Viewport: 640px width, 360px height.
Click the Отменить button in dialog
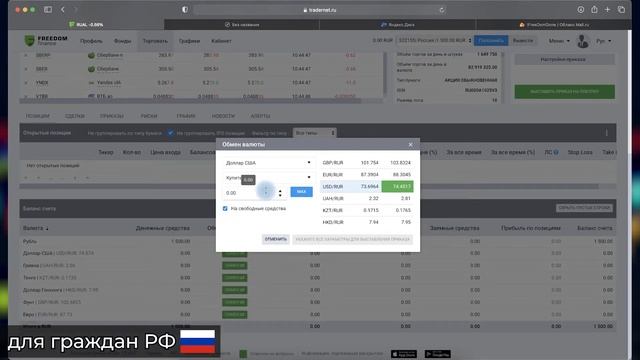pyautogui.click(x=276, y=239)
